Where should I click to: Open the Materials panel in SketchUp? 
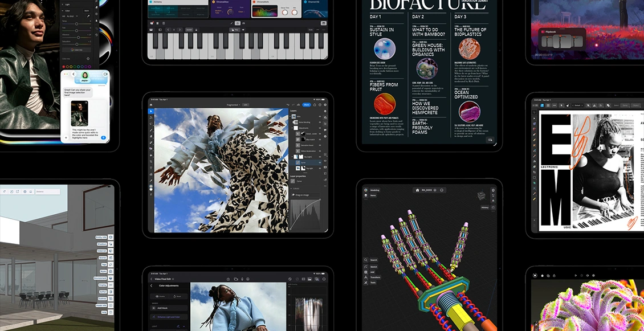[x=111, y=251]
